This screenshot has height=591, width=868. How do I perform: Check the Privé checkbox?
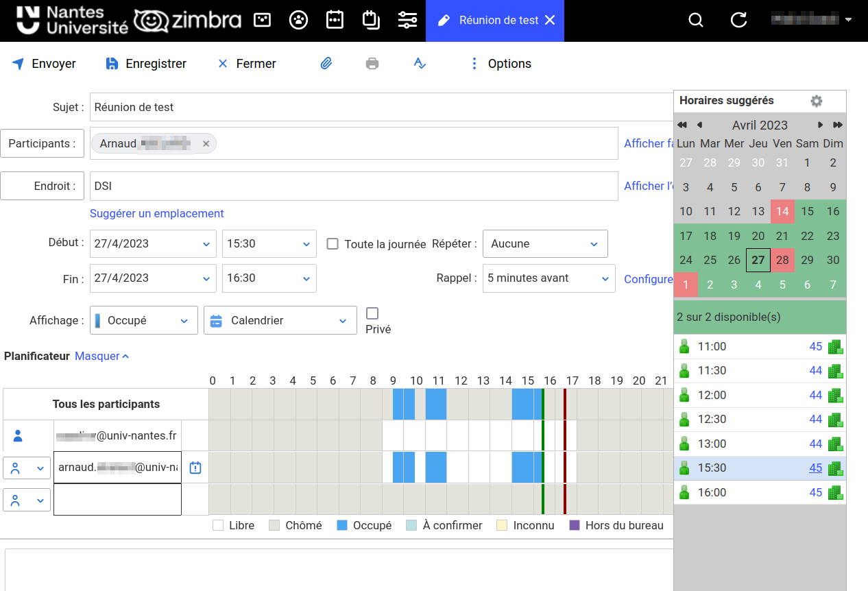[x=372, y=313]
